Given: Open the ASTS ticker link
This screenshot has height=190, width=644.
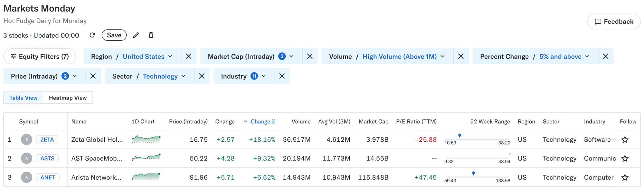Looking at the screenshot, I should [x=47, y=158].
